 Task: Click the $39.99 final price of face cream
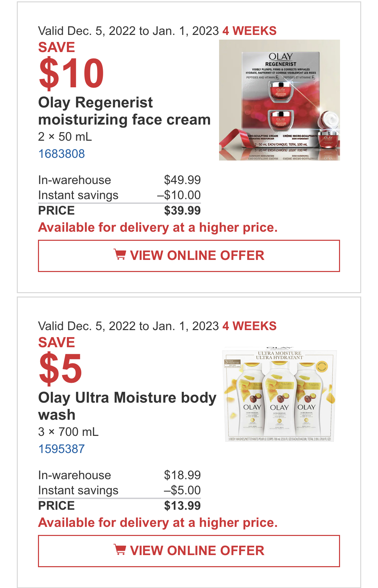click(182, 211)
